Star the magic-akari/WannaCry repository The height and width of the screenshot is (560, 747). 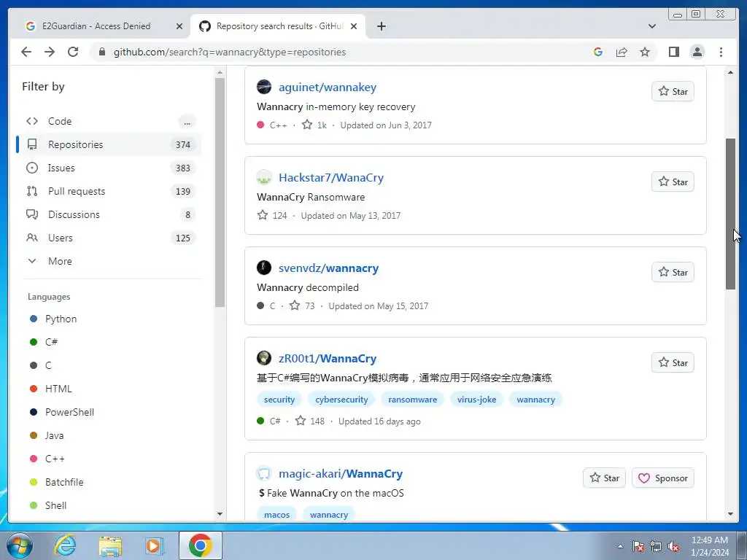[604, 478]
